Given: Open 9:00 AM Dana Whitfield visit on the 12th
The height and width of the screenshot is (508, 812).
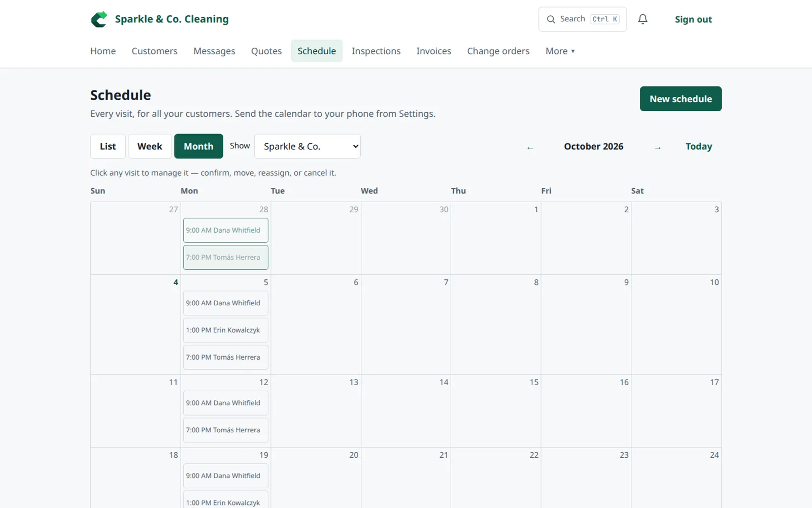Looking at the screenshot, I should tap(226, 403).
